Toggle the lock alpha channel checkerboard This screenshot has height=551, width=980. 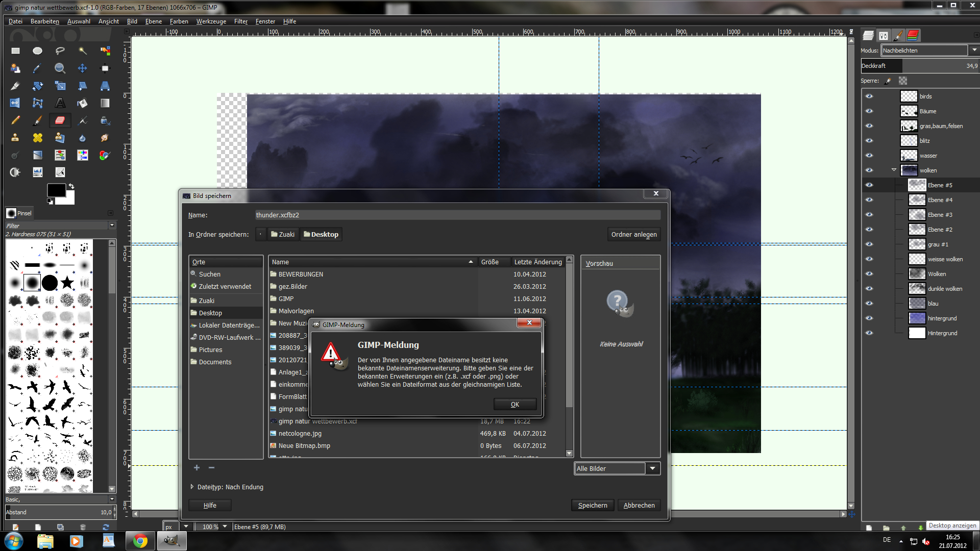click(903, 81)
